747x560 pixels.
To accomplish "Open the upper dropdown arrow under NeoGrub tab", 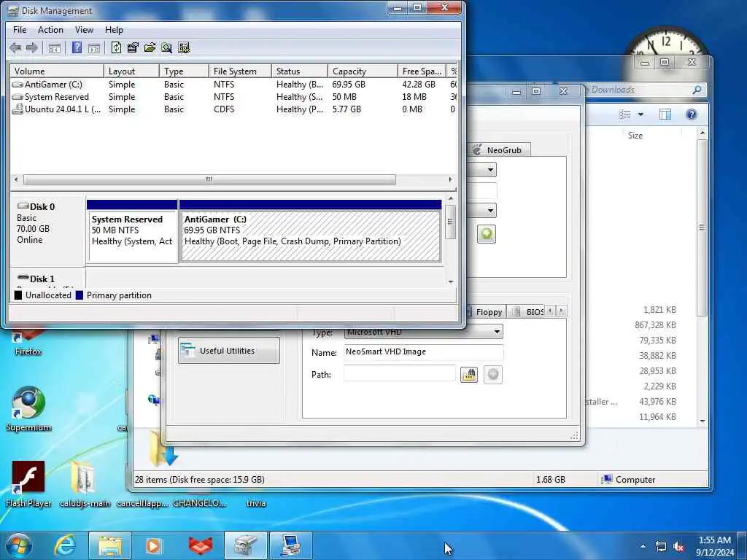I will click(x=489, y=170).
